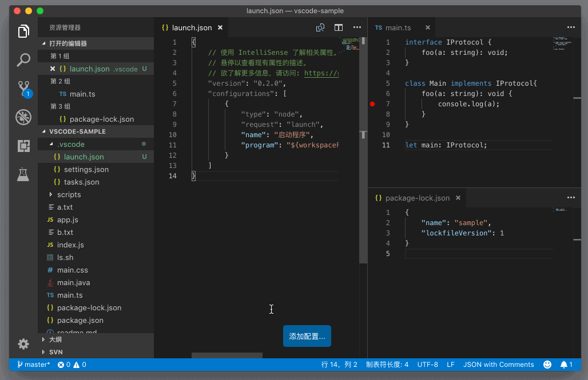Viewport: 588px width, 380px height.
Task: Open app.js in the file explorer
Action: coord(67,220)
